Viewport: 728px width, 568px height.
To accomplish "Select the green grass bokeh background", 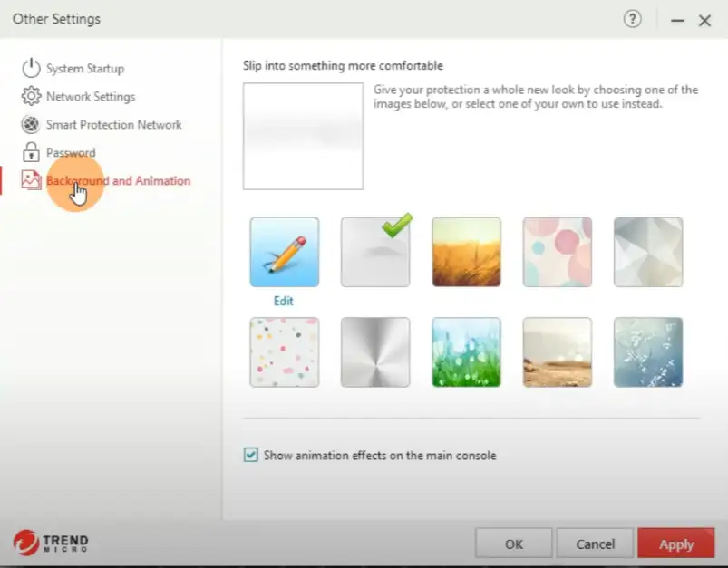I will click(x=466, y=352).
